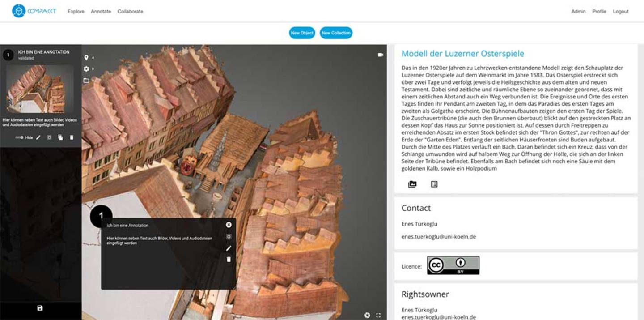Open the Explore menu item
The width and height of the screenshot is (644, 320).
point(76,11)
